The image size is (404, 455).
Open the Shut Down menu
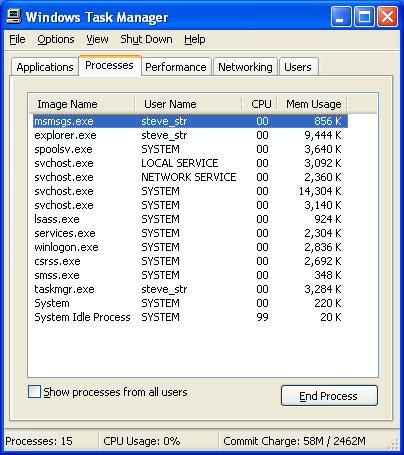[x=146, y=39]
